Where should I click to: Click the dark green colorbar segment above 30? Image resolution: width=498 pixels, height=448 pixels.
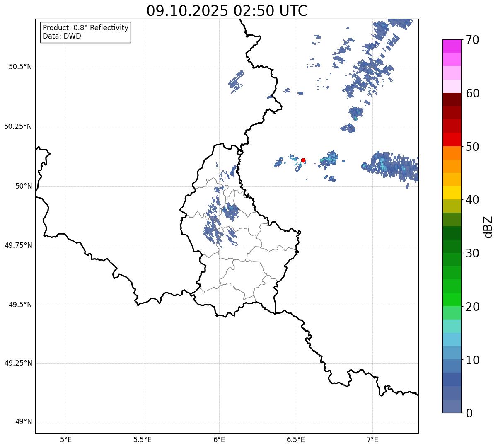pos(452,246)
